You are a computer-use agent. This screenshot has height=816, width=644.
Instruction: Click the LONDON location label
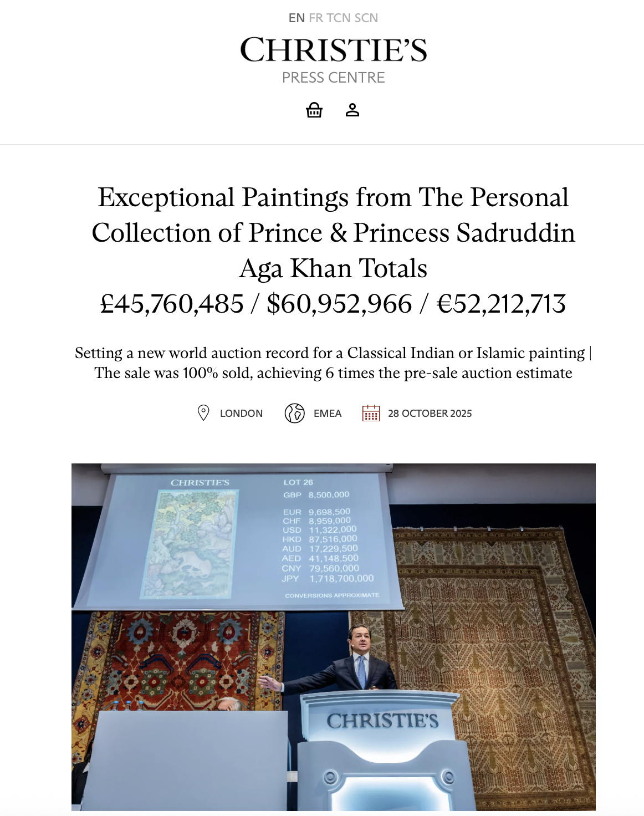pyautogui.click(x=241, y=414)
